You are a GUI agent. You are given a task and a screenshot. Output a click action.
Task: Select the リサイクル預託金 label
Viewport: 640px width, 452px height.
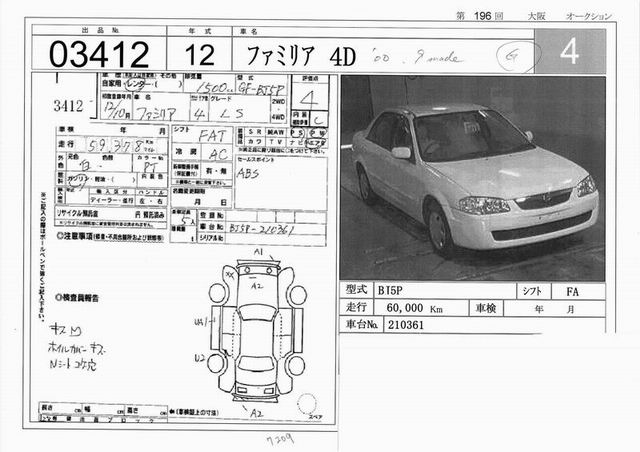coord(78,213)
